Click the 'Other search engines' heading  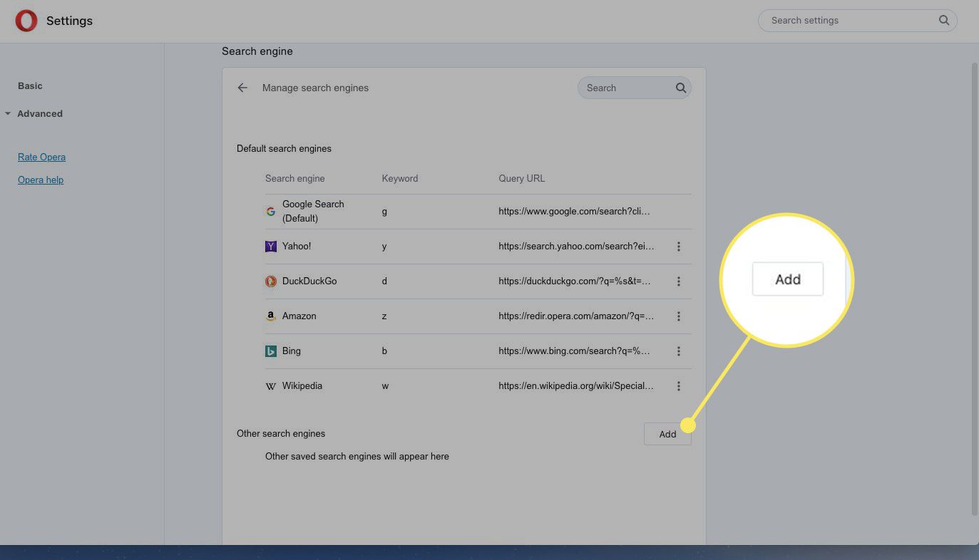[281, 433]
